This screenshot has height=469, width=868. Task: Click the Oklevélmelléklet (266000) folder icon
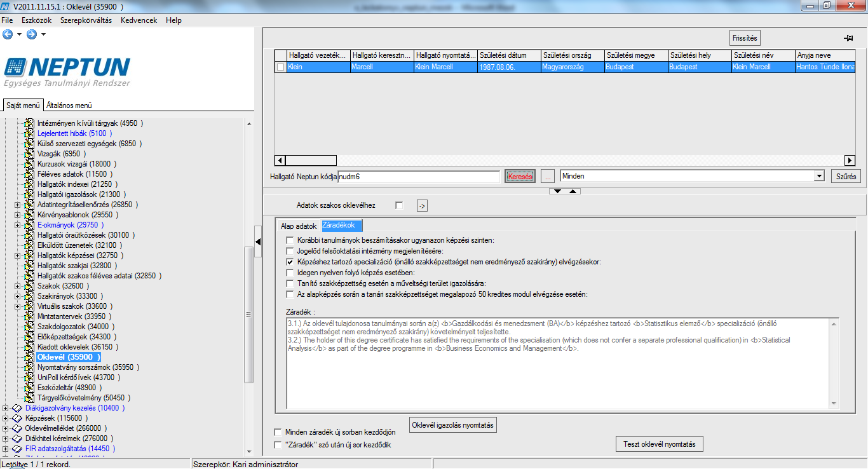click(x=17, y=428)
